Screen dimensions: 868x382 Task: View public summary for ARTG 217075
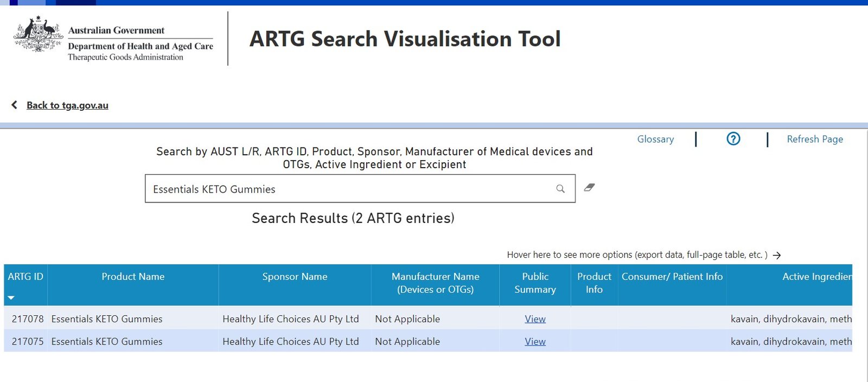coord(535,341)
